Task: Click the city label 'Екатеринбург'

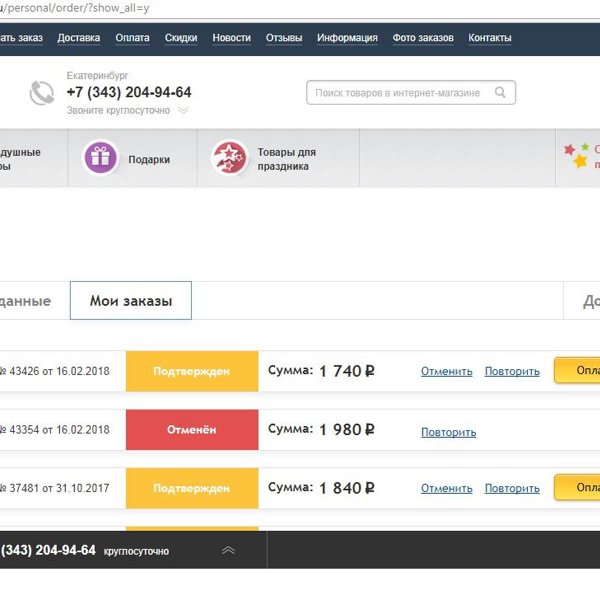Action: coord(98,75)
